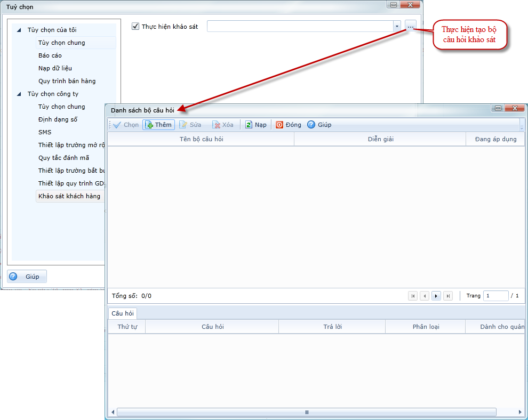Select Quy trình bán hàng in sidebar

[67, 81]
